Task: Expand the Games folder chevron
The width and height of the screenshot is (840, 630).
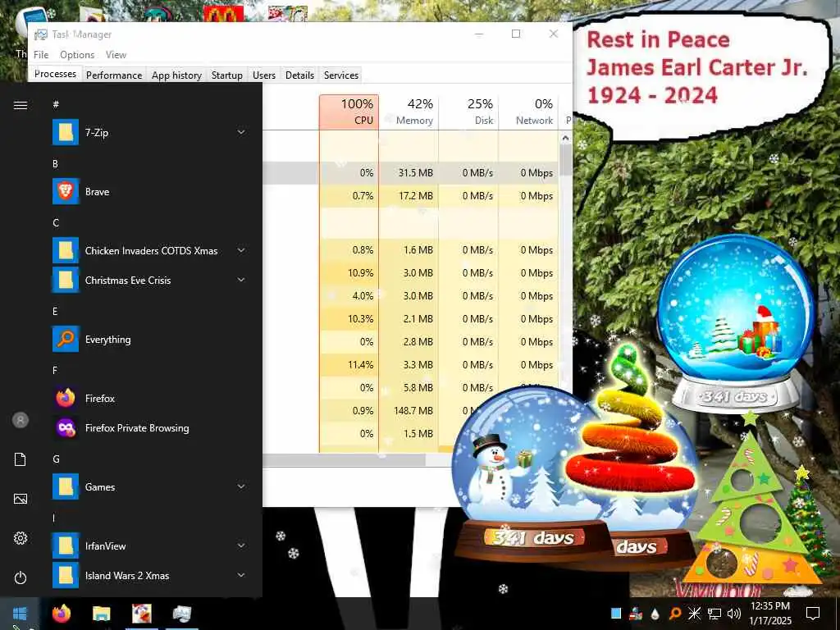Action: [241, 486]
